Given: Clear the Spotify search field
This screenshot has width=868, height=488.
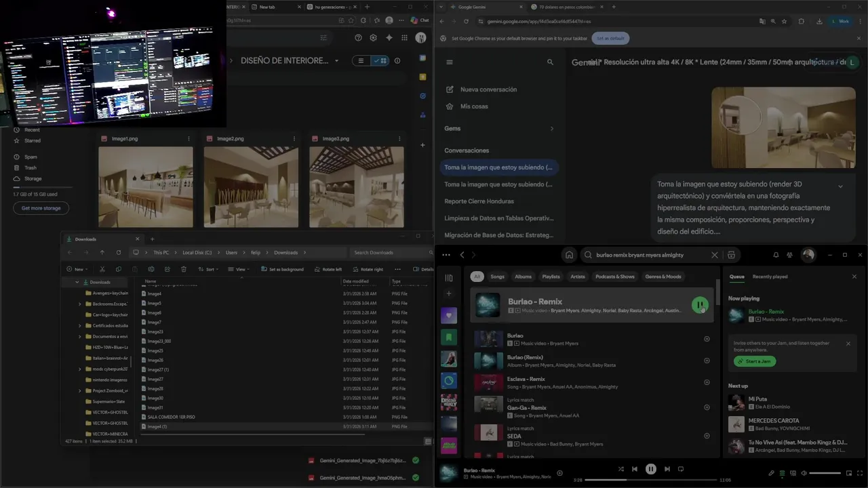Looking at the screenshot, I should (x=714, y=255).
